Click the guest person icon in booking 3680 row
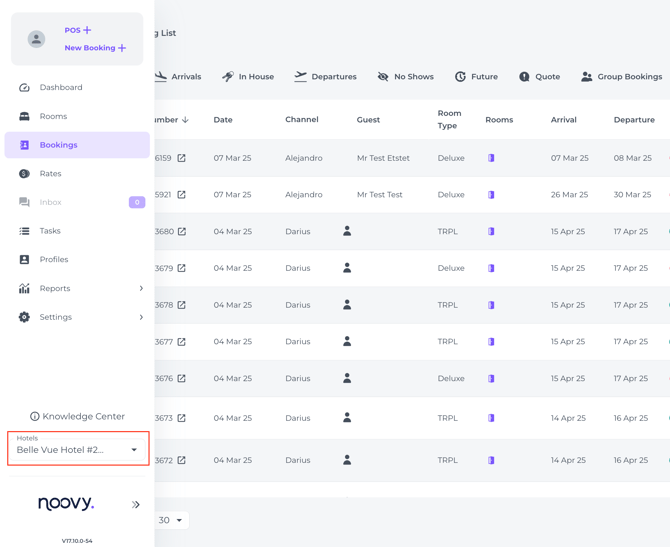Image resolution: width=670 pixels, height=547 pixels. coord(347,231)
